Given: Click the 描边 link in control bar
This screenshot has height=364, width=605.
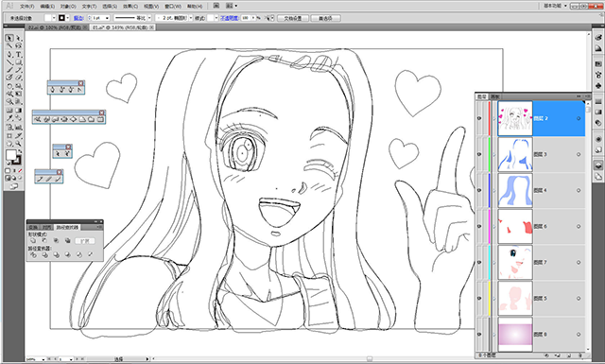Looking at the screenshot, I should click(x=78, y=18).
